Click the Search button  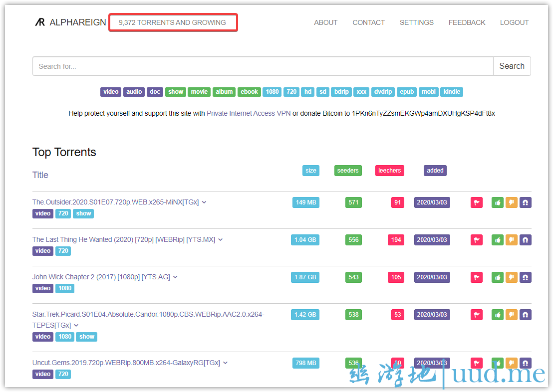coord(512,66)
